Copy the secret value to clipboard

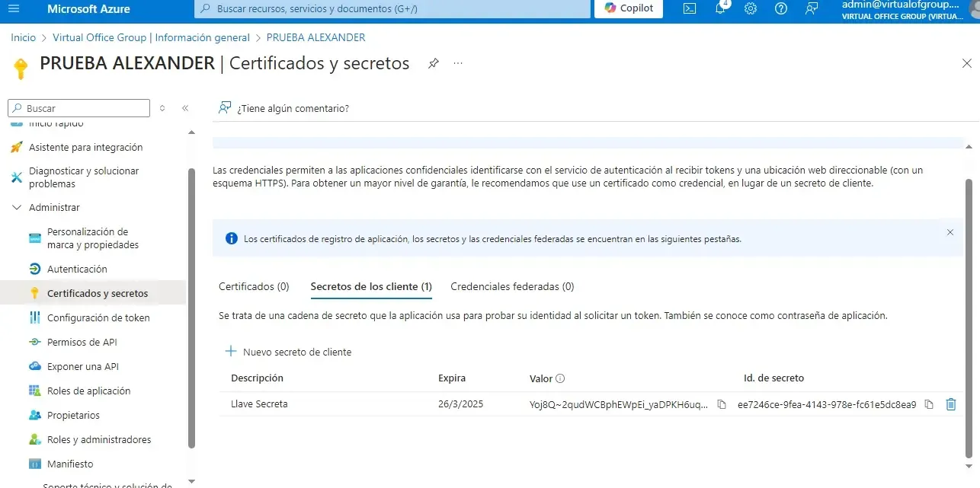(x=722, y=404)
